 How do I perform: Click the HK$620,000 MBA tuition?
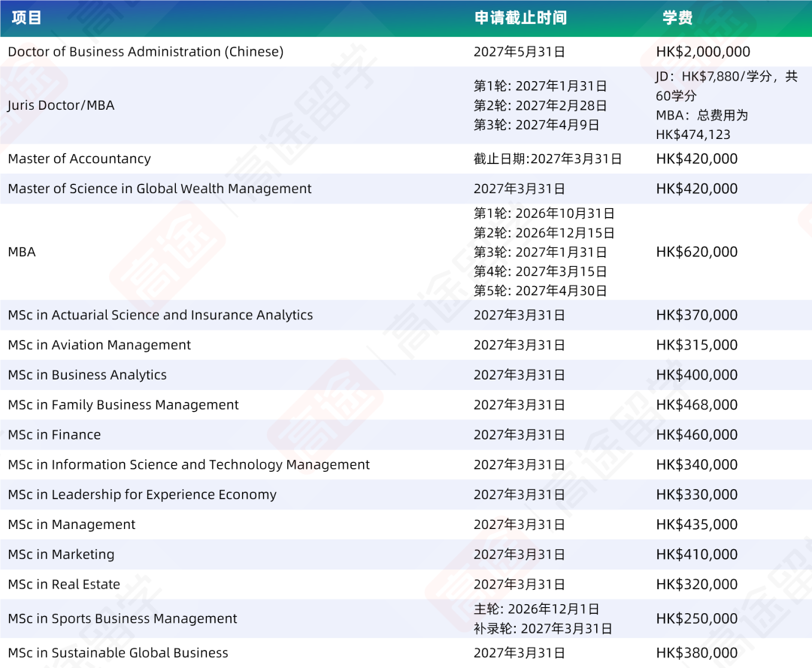tap(696, 252)
